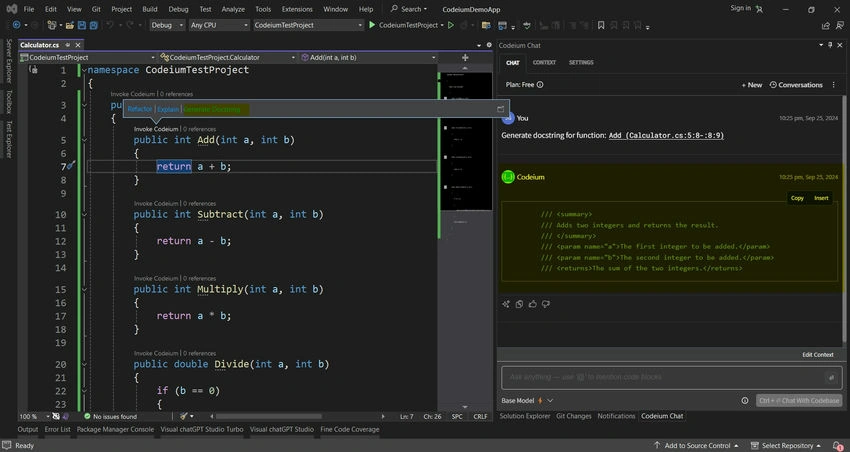Open the CodeiumTestProject.Calculator type navigation dropdown
The image size is (850, 452).
coord(228,57)
